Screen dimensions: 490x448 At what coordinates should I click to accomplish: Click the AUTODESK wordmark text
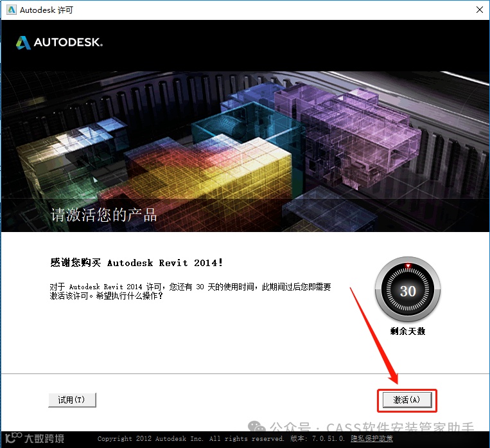pyautogui.click(x=68, y=42)
